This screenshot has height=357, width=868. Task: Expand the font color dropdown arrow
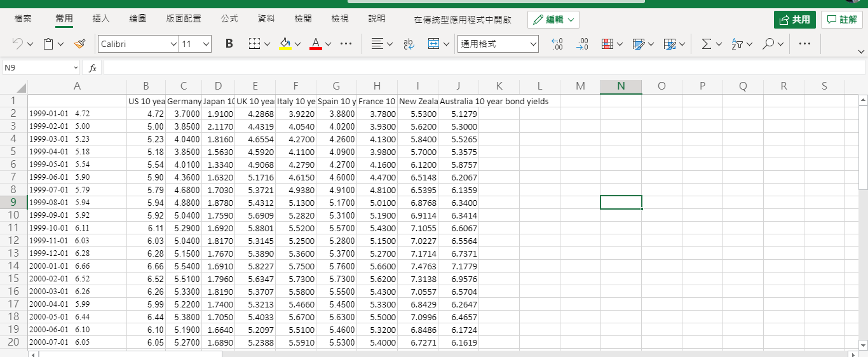click(328, 44)
